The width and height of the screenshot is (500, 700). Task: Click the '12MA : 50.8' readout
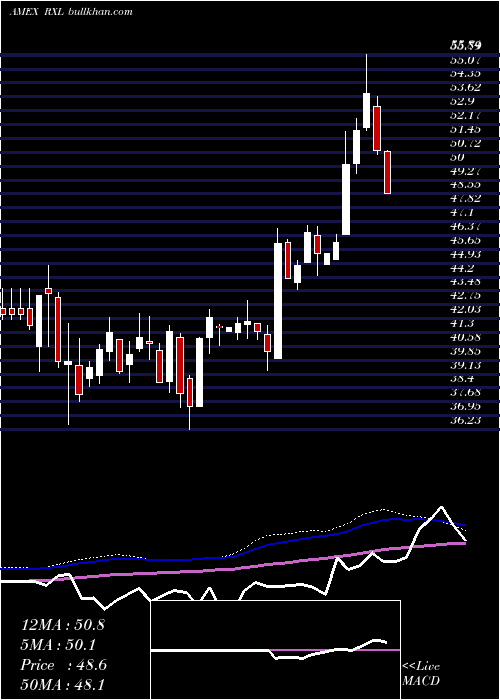pyautogui.click(x=63, y=625)
